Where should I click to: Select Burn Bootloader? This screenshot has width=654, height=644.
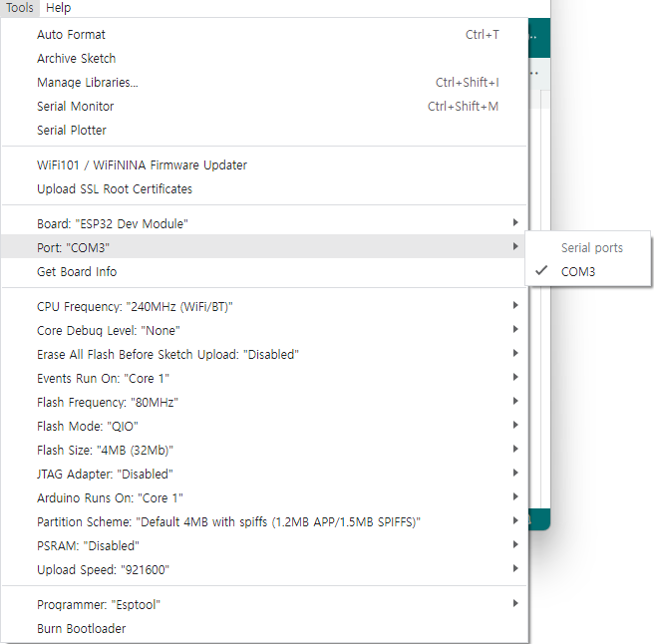point(264,629)
